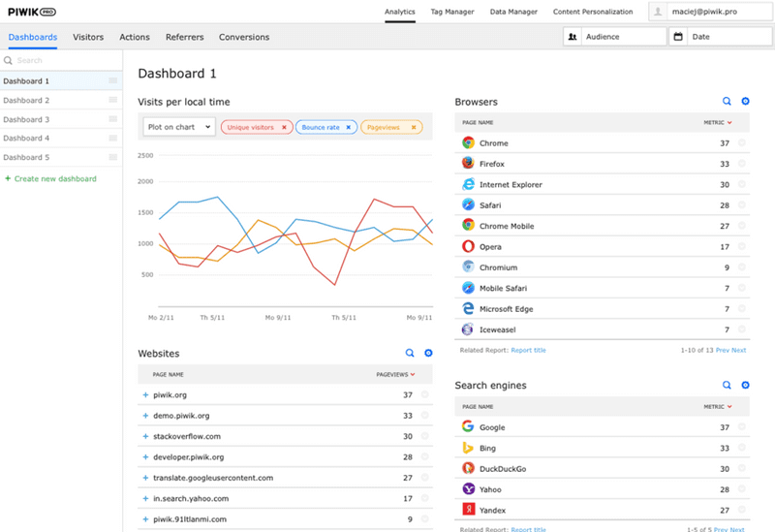Screen dimensions: 775x532
Task: Click the Firefox icon in the Browsers table
Action: 468,164
